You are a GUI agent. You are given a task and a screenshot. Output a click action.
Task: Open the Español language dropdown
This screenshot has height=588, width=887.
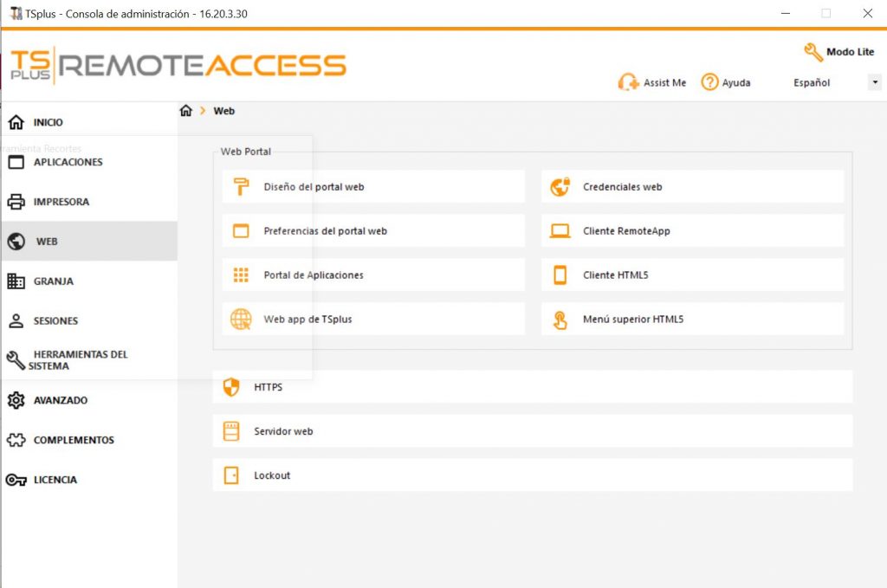click(875, 82)
